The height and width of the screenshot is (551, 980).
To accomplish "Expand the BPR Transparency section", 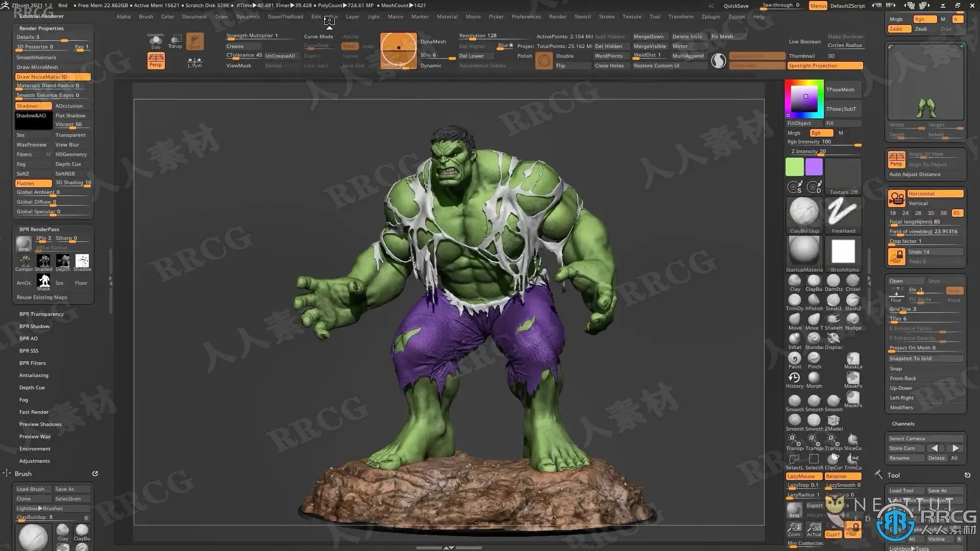I will (41, 314).
